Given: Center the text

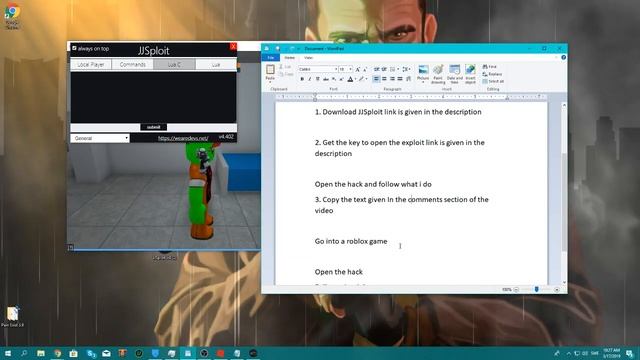Looking at the screenshot, I should [384, 79].
